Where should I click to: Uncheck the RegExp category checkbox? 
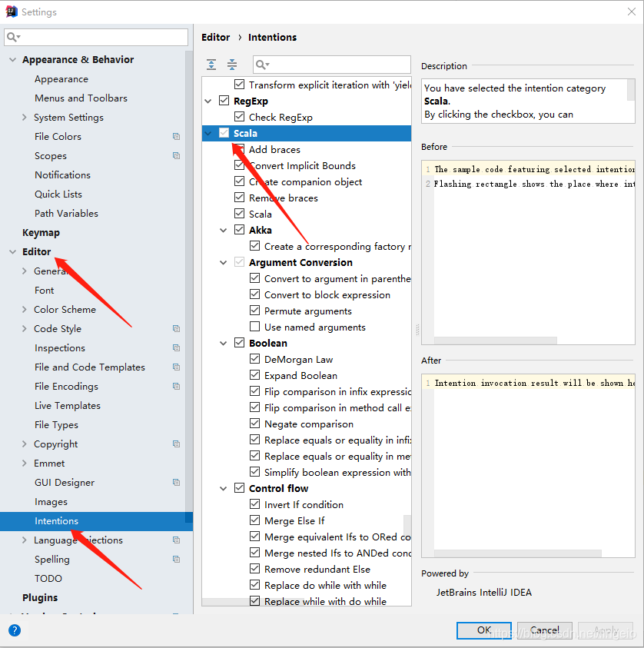click(x=224, y=101)
